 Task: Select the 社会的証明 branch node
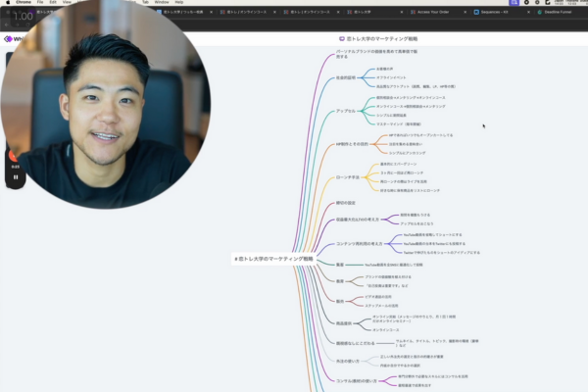(x=345, y=78)
